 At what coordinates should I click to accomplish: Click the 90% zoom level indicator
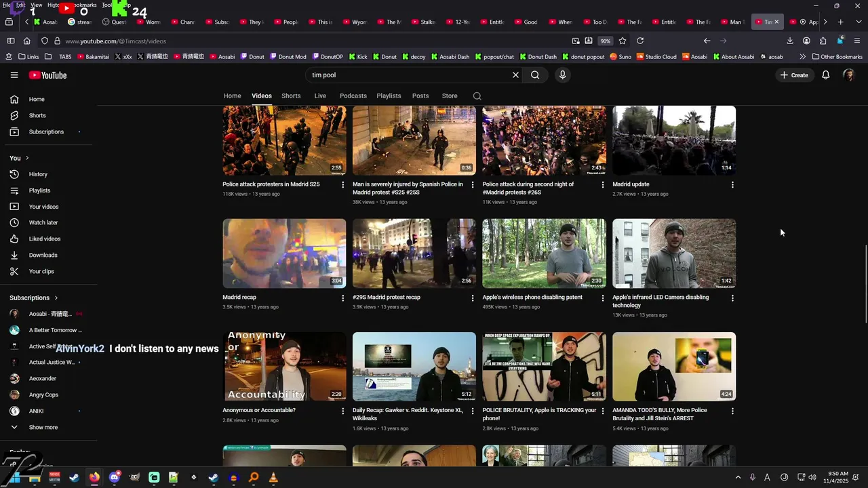tap(605, 41)
